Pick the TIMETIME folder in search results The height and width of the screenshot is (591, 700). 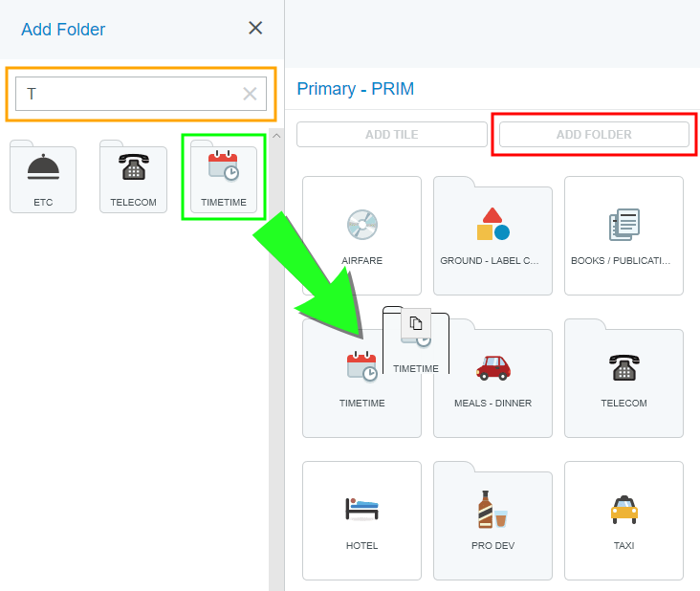(x=223, y=177)
